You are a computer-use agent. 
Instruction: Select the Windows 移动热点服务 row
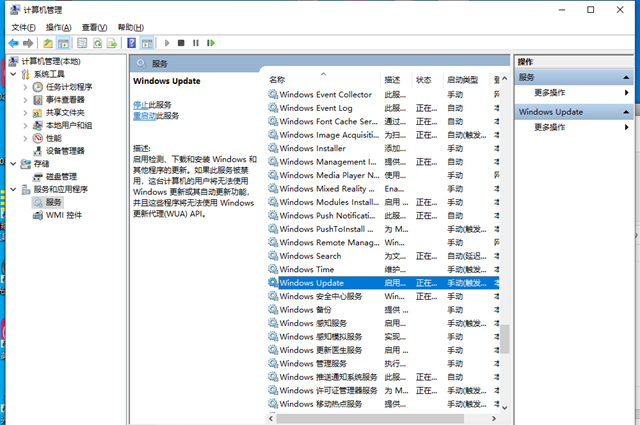click(x=383, y=404)
